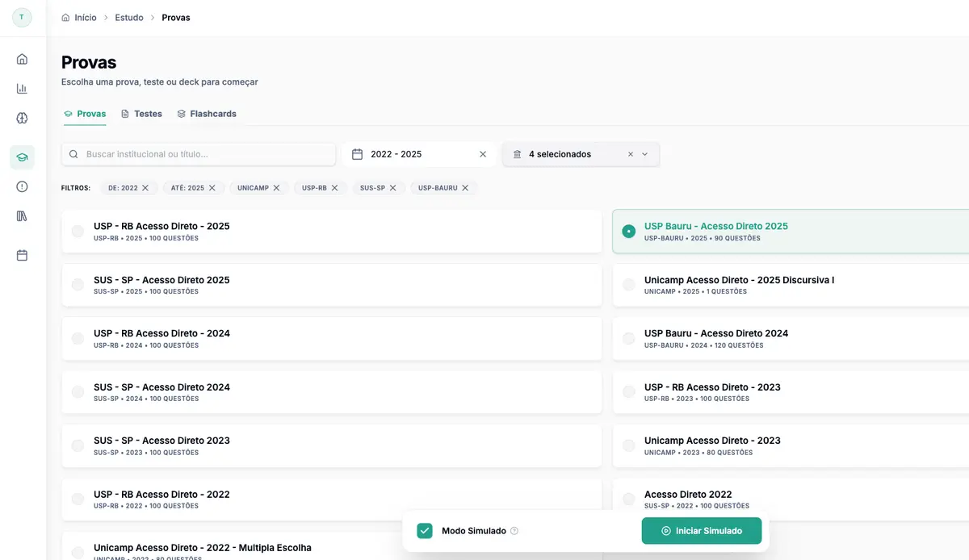The height and width of the screenshot is (560, 969).
Task: Select Unicamp 2025 Discursiva I radio
Action: point(628,285)
